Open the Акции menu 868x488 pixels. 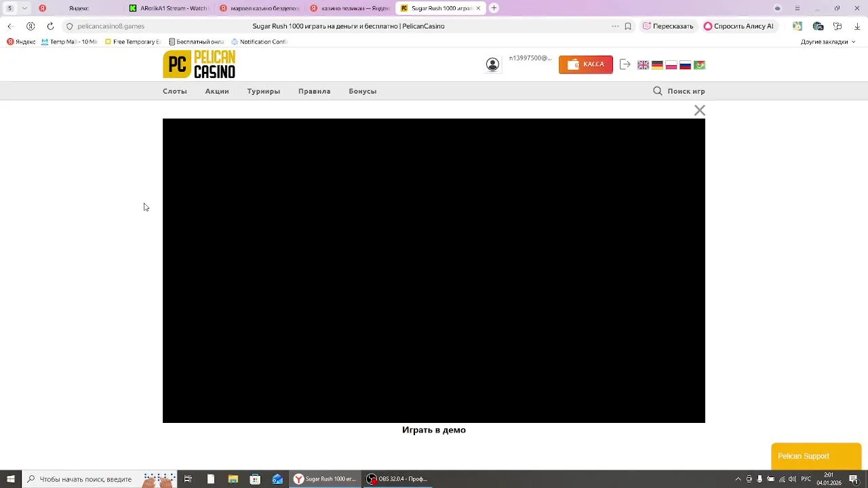[217, 91]
